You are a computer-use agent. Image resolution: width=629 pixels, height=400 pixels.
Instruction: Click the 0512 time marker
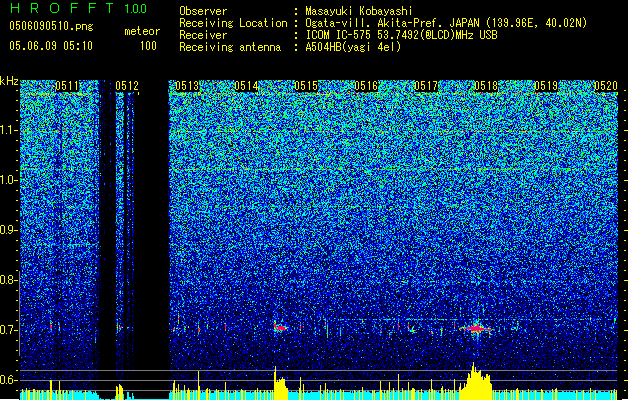127,86
